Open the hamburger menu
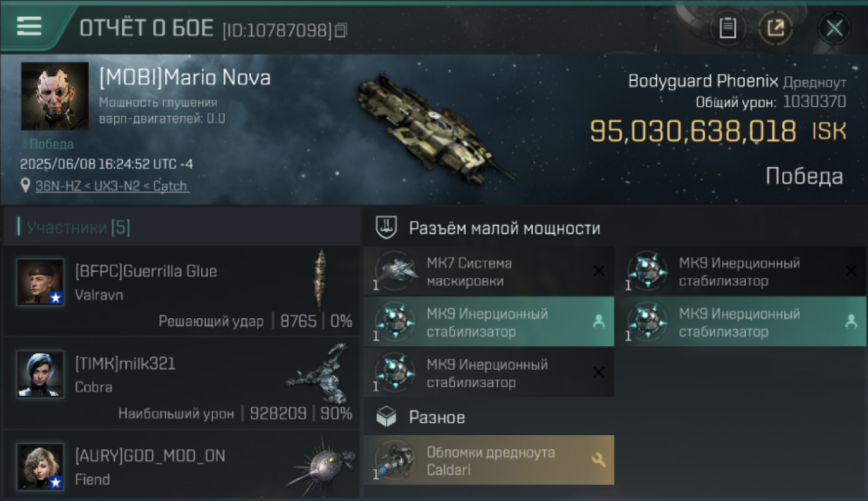 click(29, 26)
